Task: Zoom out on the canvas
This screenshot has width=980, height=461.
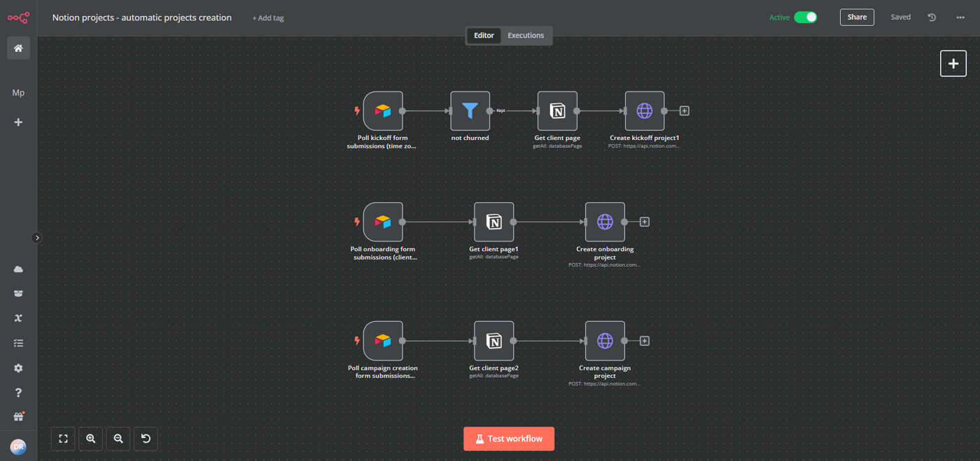Action: (x=118, y=439)
